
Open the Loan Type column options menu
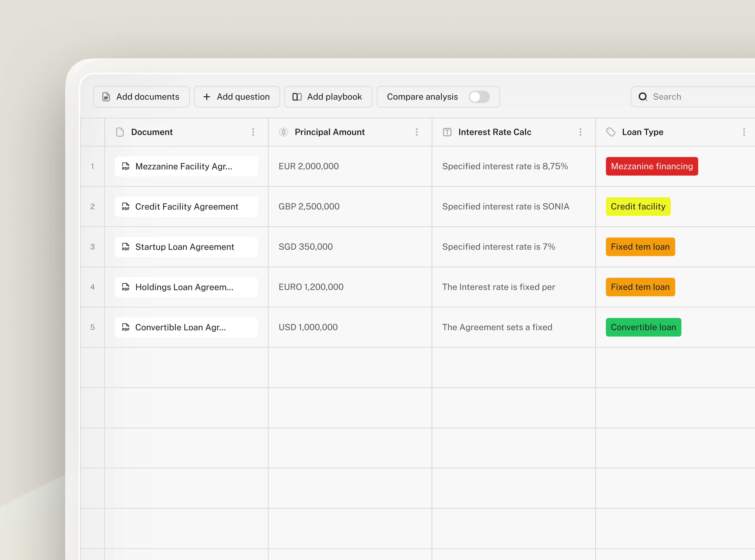744,132
